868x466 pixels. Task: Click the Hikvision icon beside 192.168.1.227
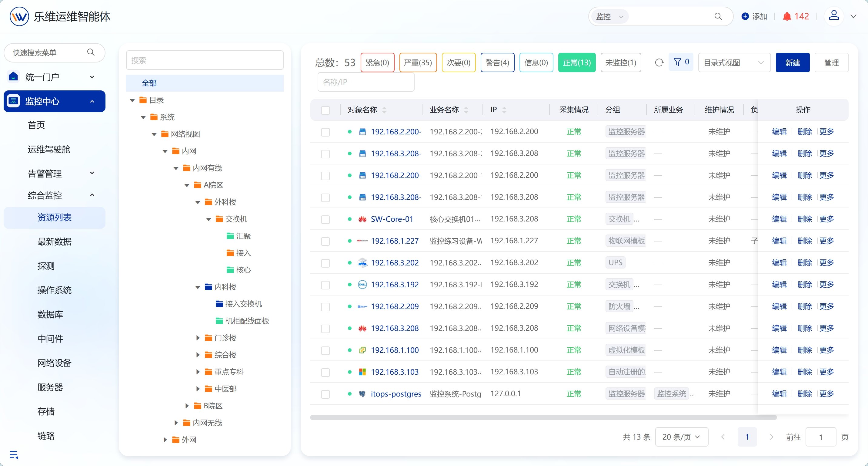[x=362, y=241]
